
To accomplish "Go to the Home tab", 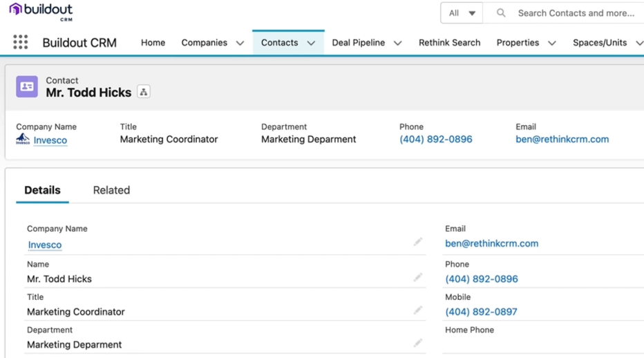I will pos(153,43).
